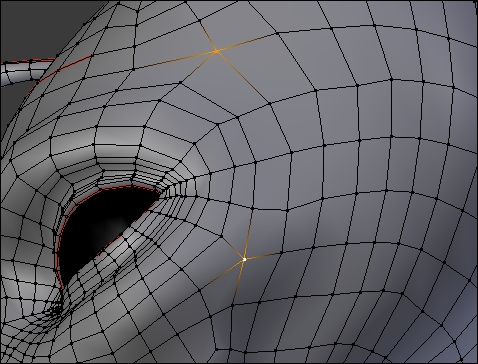Select orange edge going down-left from forehead vertex
This screenshot has width=478, height=364.
[198, 67]
